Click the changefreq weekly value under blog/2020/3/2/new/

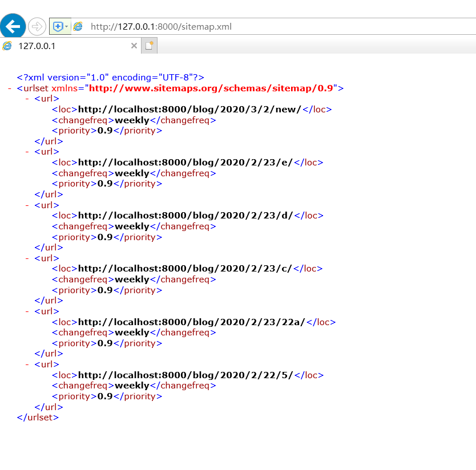coord(132,120)
